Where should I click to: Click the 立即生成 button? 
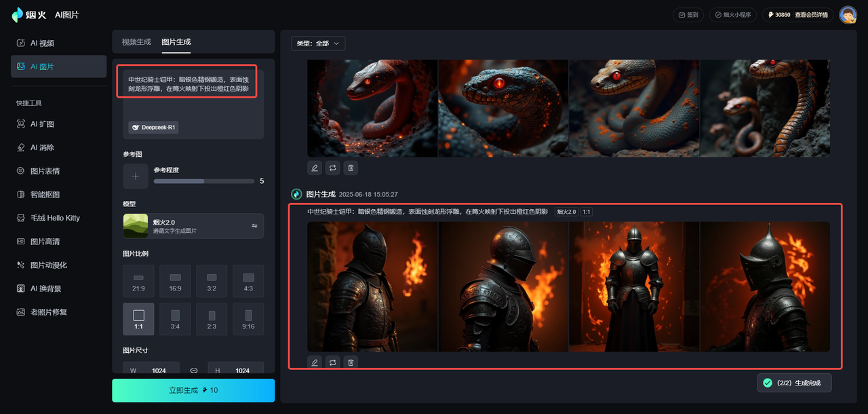click(x=193, y=390)
